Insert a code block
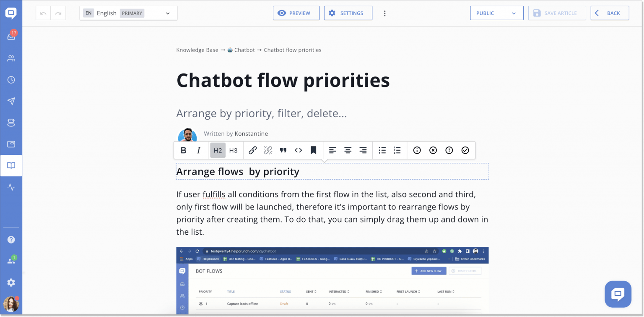 [298, 150]
